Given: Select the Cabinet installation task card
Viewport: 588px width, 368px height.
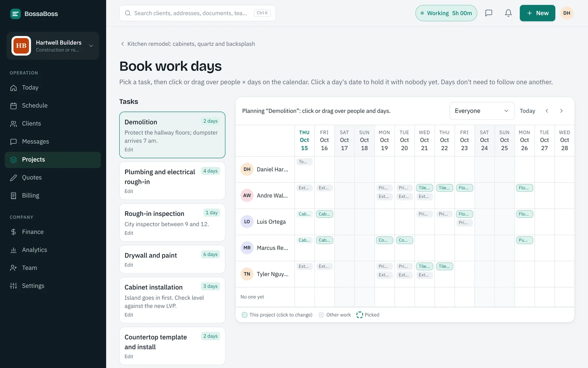Looking at the screenshot, I should [172, 300].
